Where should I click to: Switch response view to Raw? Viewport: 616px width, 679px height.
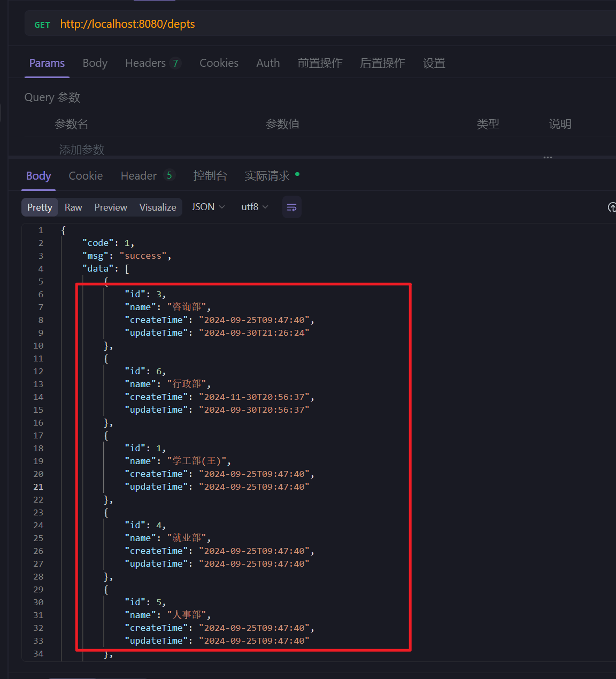pos(73,207)
